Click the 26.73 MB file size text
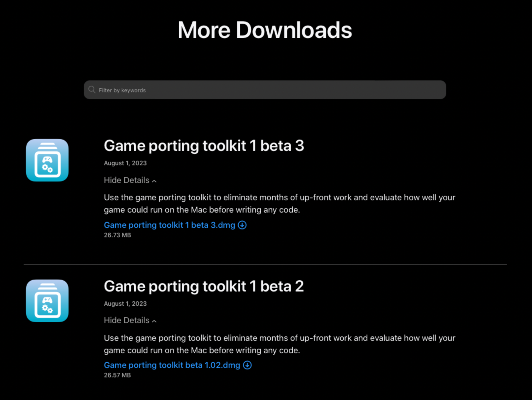Screen dimensions: 532x400 point(117,235)
